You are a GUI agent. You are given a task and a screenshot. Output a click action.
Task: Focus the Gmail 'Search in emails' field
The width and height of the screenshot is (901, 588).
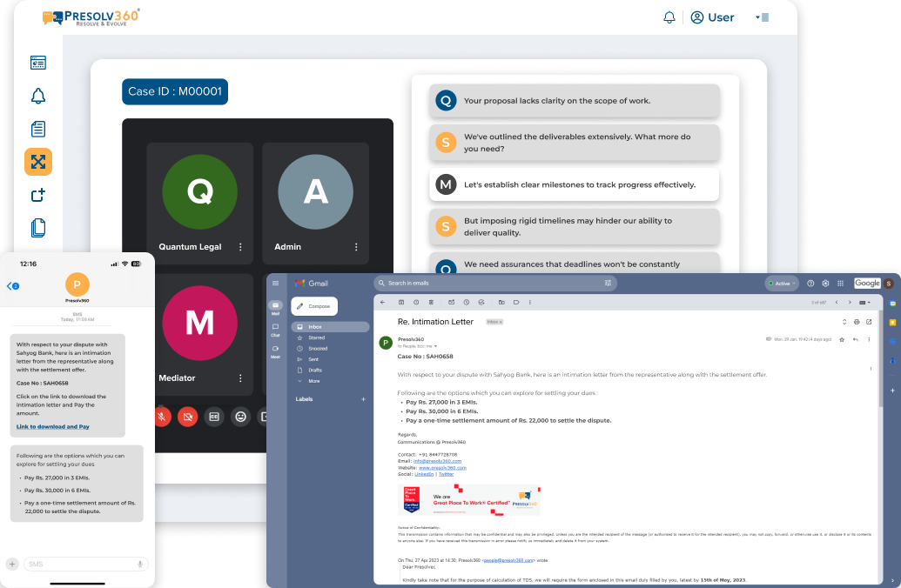494,283
